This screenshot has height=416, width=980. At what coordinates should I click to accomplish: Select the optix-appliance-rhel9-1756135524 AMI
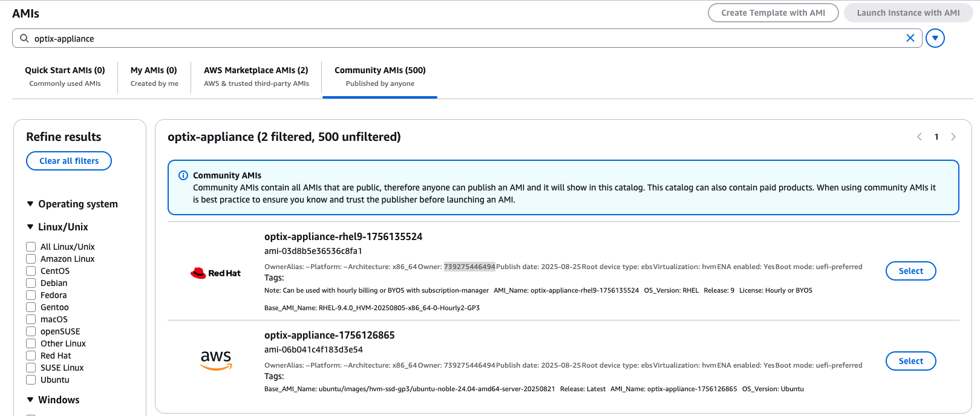click(910, 271)
